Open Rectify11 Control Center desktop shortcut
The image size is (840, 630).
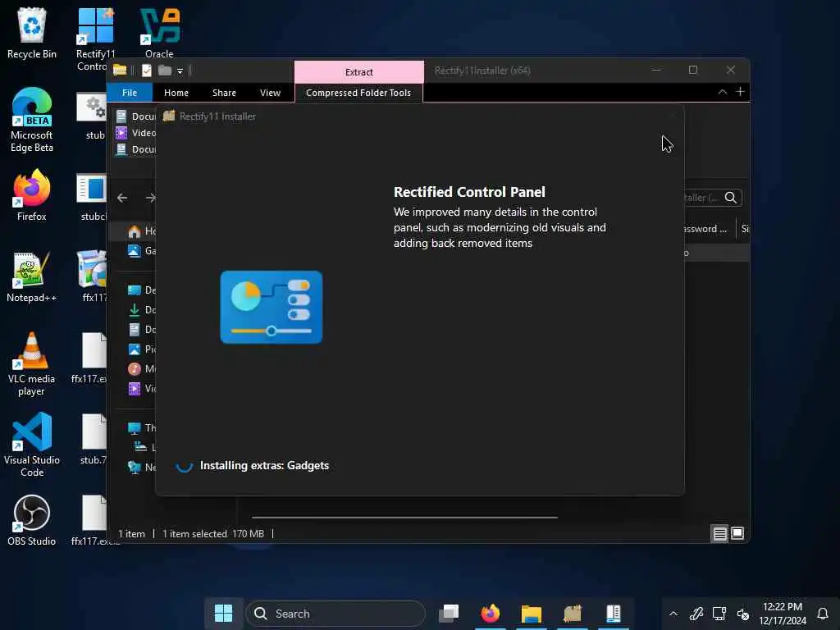click(95, 39)
